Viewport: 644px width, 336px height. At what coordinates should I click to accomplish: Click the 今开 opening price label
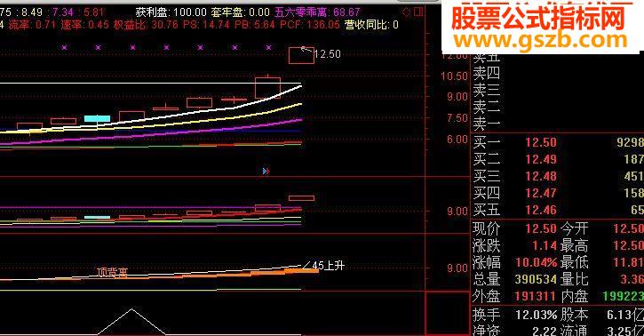[575, 228]
